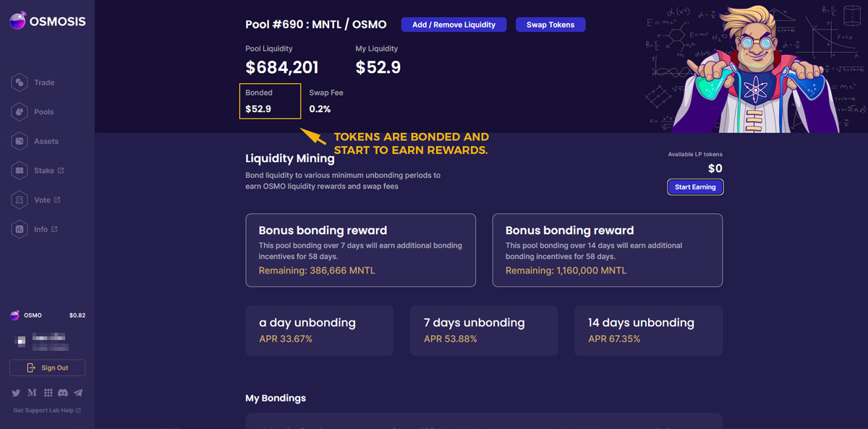The height and width of the screenshot is (429, 868).
Task: Open the Get Support Lab Help link
Action: coord(47,411)
